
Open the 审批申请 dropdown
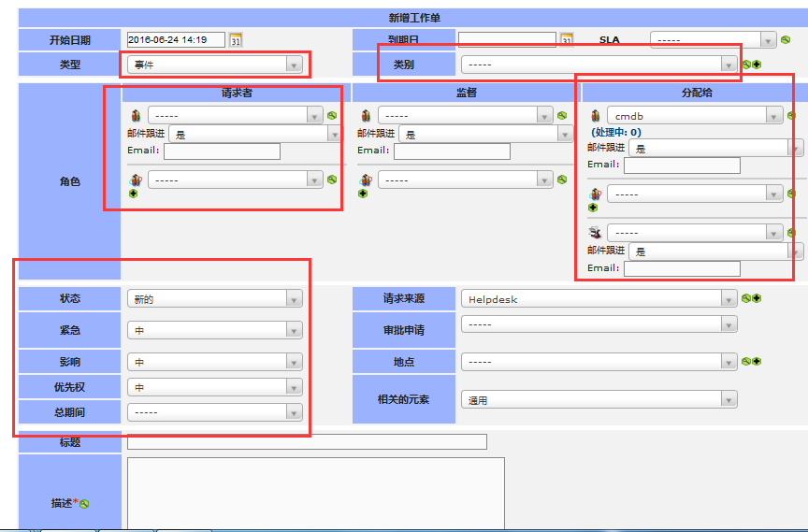[x=598, y=324]
